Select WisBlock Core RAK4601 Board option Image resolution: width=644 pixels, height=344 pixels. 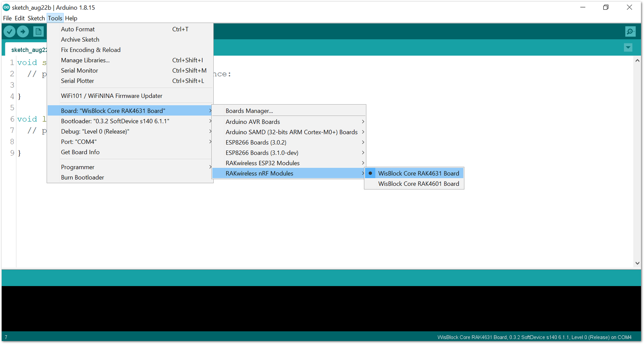414,184
